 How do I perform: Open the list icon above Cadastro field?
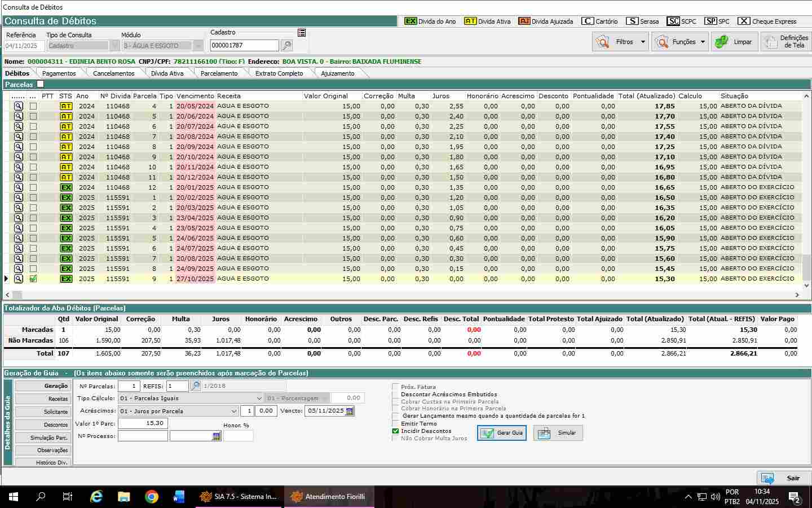pyautogui.click(x=302, y=33)
